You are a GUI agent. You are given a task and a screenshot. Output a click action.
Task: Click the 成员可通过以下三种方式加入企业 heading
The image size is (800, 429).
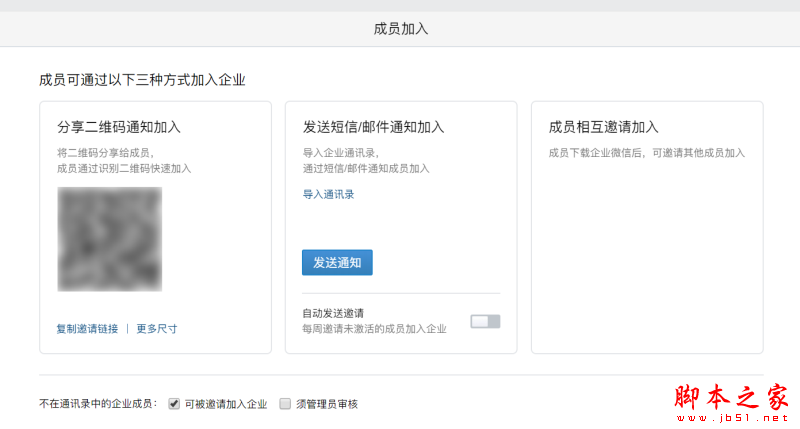click(x=142, y=80)
